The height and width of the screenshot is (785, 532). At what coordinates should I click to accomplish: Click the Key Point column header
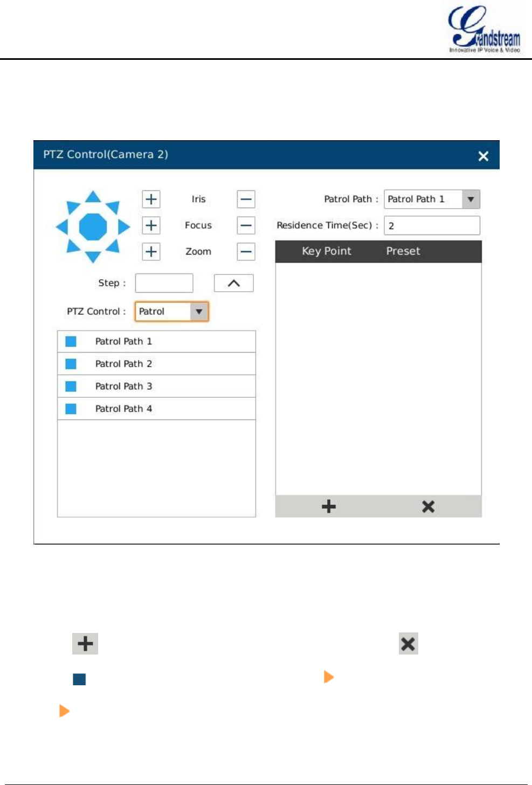[x=326, y=251]
